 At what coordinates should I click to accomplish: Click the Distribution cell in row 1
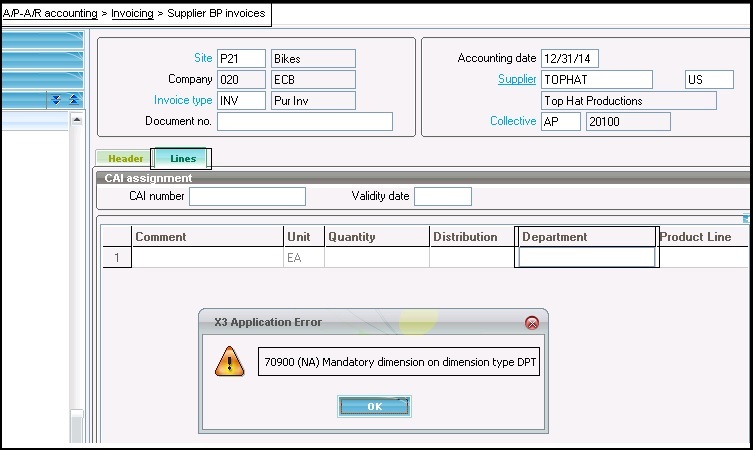(472, 258)
